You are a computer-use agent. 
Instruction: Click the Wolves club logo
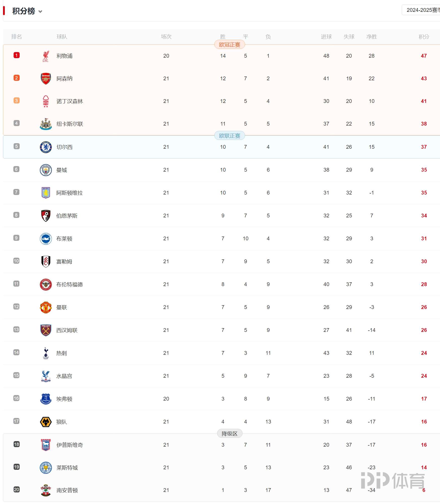pos(46,422)
